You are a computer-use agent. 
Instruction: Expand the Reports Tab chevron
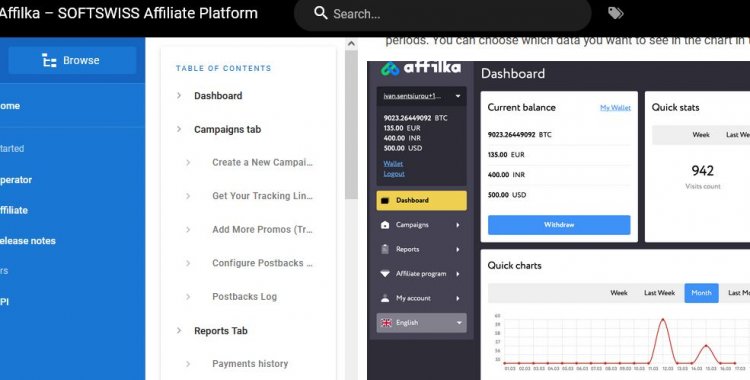[179, 331]
